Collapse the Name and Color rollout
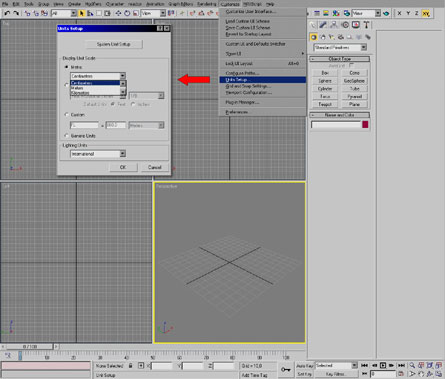 [x=339, y=115]
